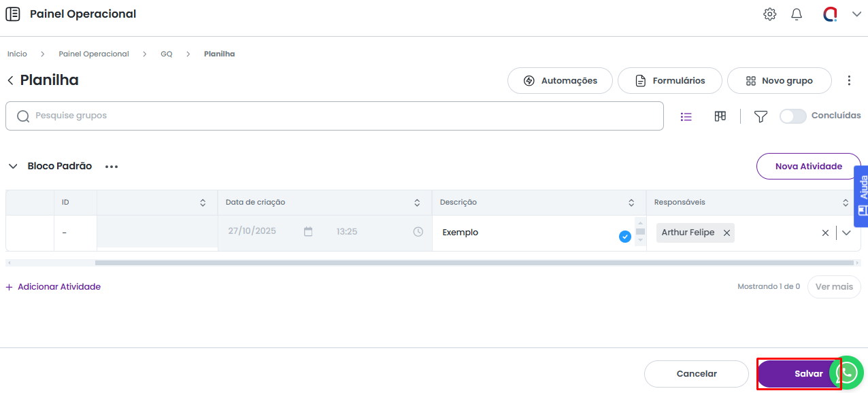This screenshot has height=393, width=868.
Task: Open the WhatsApp chat bubble
Action: coord(848,373)
